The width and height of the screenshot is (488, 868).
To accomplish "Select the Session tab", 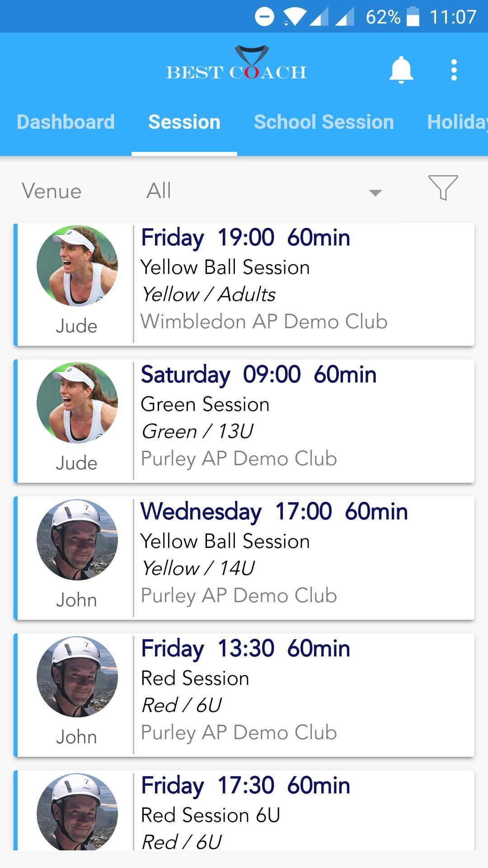I will coord(184,122).
